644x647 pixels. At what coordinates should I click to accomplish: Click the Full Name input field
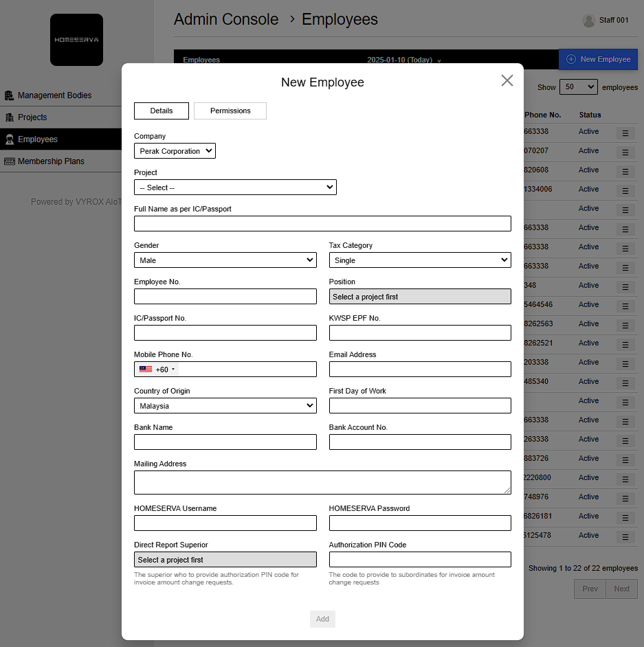coord(322,224)
